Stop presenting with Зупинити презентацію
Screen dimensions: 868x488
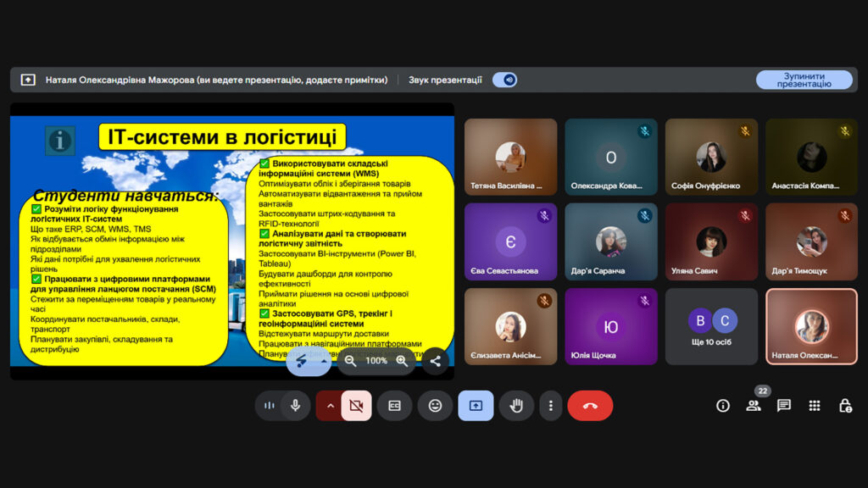[804, 80]
